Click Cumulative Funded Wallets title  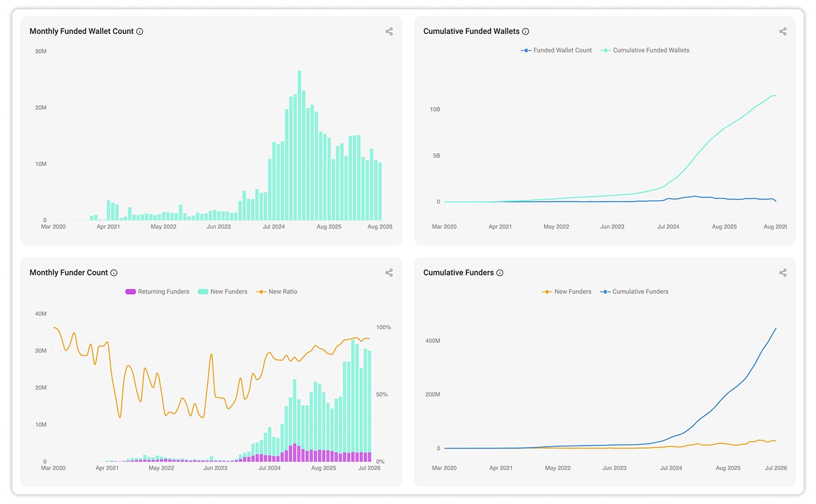tap(471, 31)
